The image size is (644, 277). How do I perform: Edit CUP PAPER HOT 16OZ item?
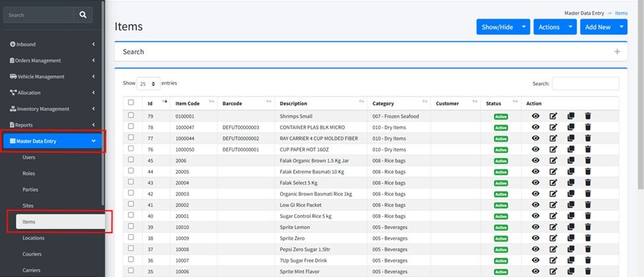(x=554, y=149)
